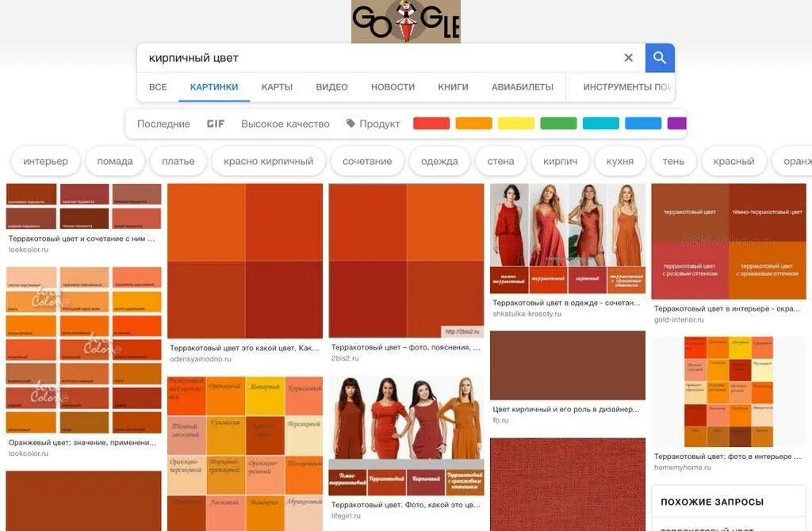This screenshot has width=812, height=531.
Task: Click 'Оранжевый цвет: значение, применени...' title
Action: pyautogui.click(x=82, y=442)
